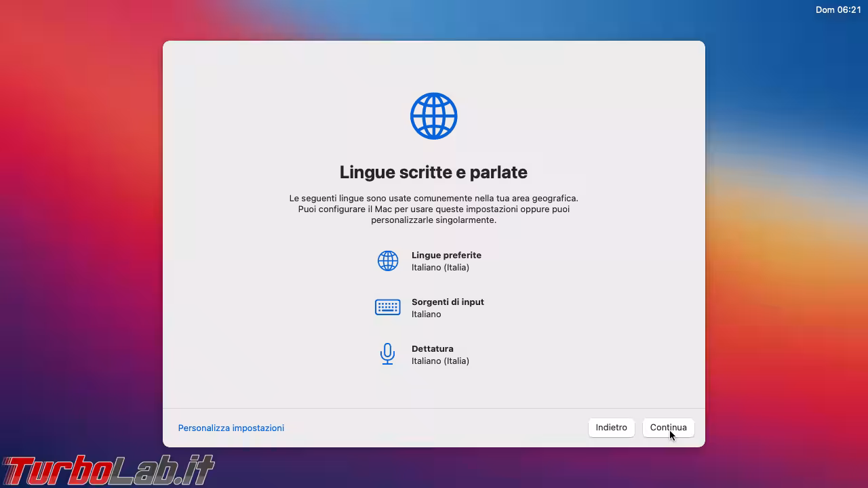Click the Italiano (Italia) value under Lingue preferite

(440, 268)
